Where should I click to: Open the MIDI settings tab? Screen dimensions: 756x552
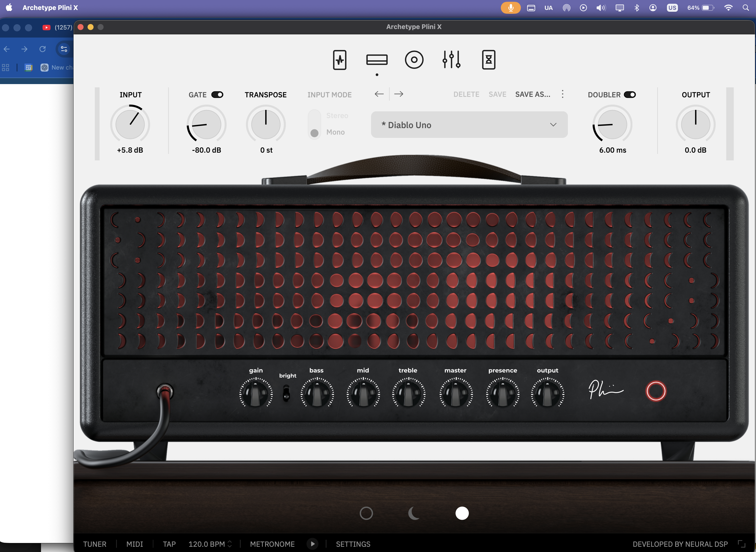pos(135,544)
